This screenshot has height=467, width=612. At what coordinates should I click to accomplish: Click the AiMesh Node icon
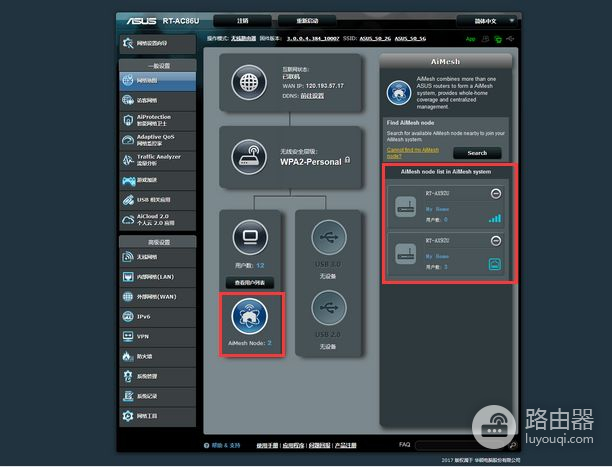point(249,315)
